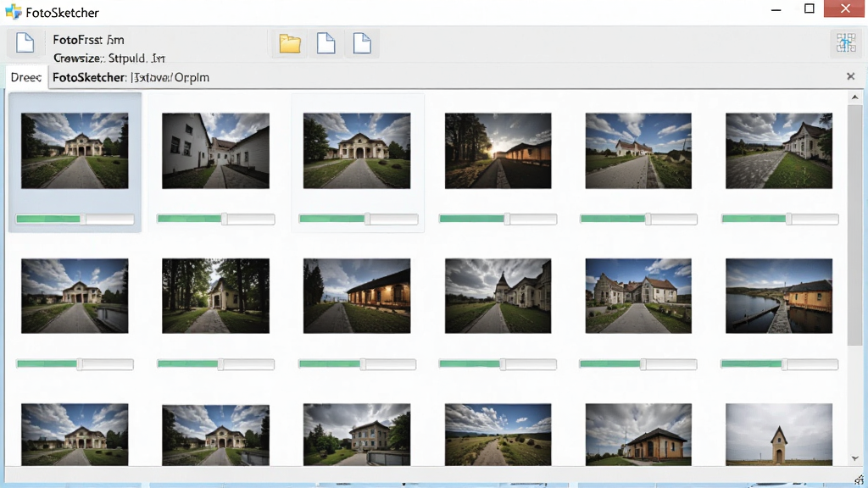Select the lakeside yellow house with pier thumbnail

coord(779,296)
